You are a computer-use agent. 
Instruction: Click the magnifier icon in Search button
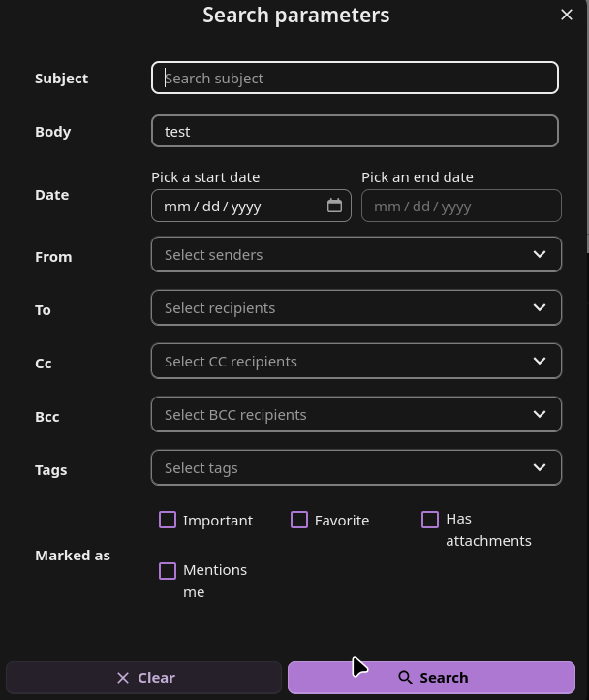[405, 678]
